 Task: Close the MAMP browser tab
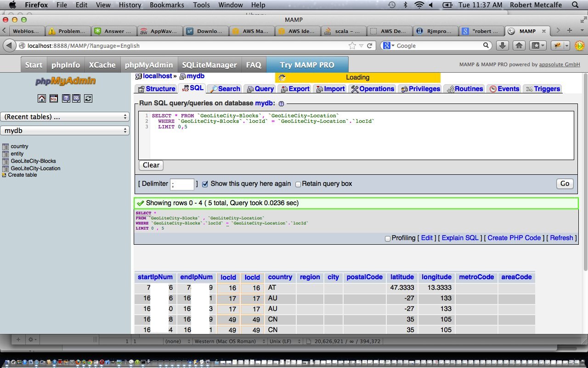pos(543,31)
